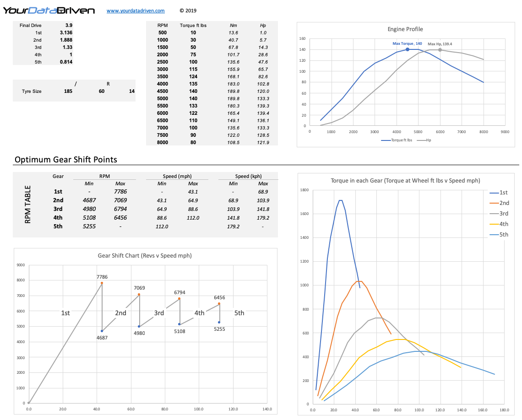The width and height of the screenshot is (522, 420).
Task: Select the Engine Profile chart title
Action: [405, 29]
